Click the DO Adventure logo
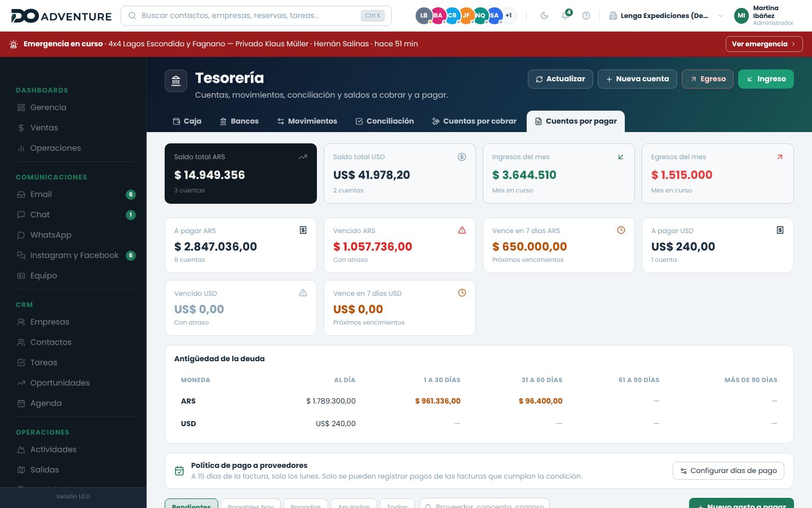Viewport: 812px width, 508px height. click(61, 16)
